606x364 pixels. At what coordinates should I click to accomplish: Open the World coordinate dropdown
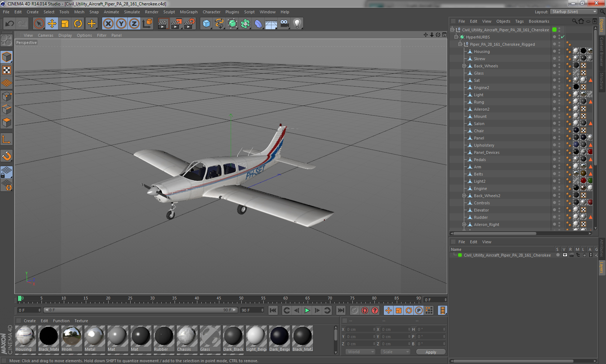[361, 352]
